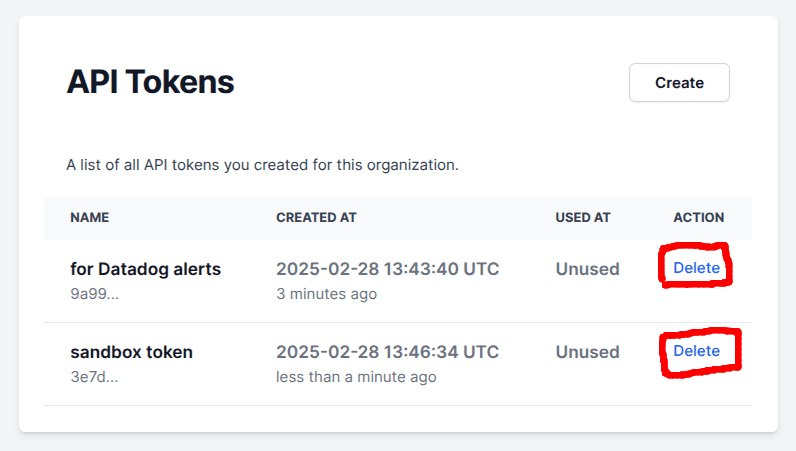
Task: Click the CREATED AT column header
Action: 316,217
